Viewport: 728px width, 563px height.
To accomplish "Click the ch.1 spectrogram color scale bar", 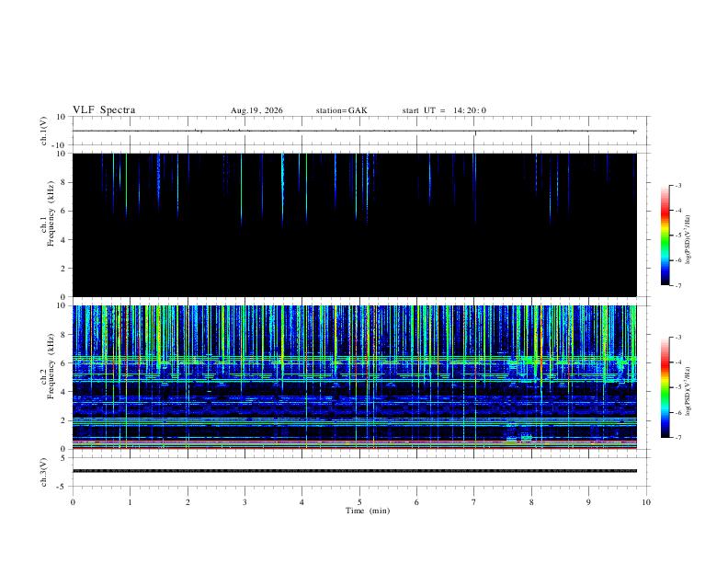I will point(665,236).
